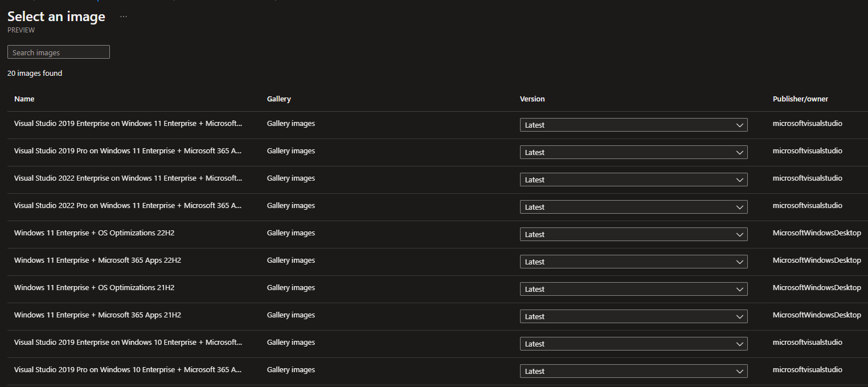The image size is (868, 387).
Task: Open Version dropdown for Visual Studio 2022 Enterprise Windows 11
Action: [634, 180]
